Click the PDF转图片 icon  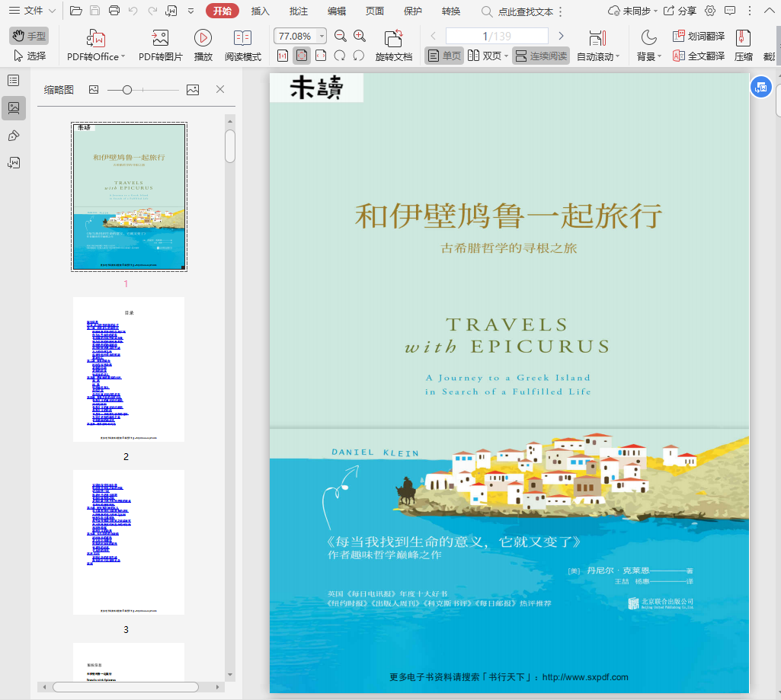160,39
